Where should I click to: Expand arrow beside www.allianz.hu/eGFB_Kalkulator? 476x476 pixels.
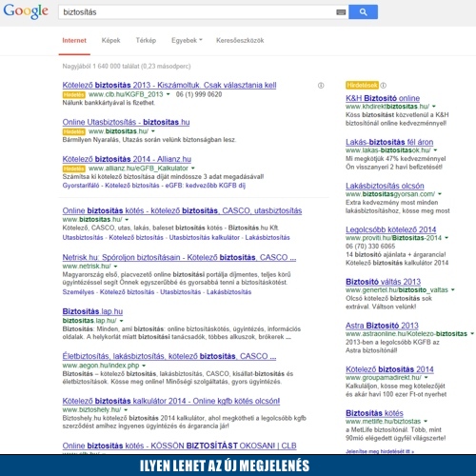click(193, 169)
